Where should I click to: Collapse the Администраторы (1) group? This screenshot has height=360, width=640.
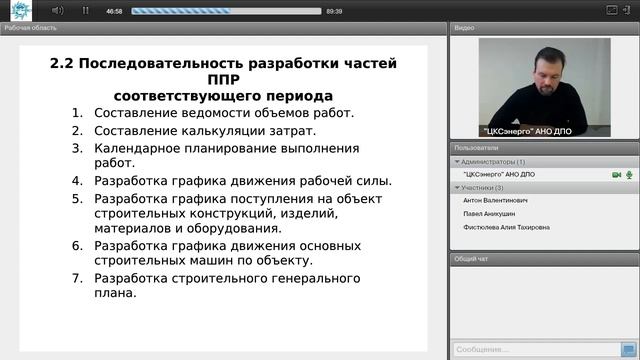(x=457, y=162)
